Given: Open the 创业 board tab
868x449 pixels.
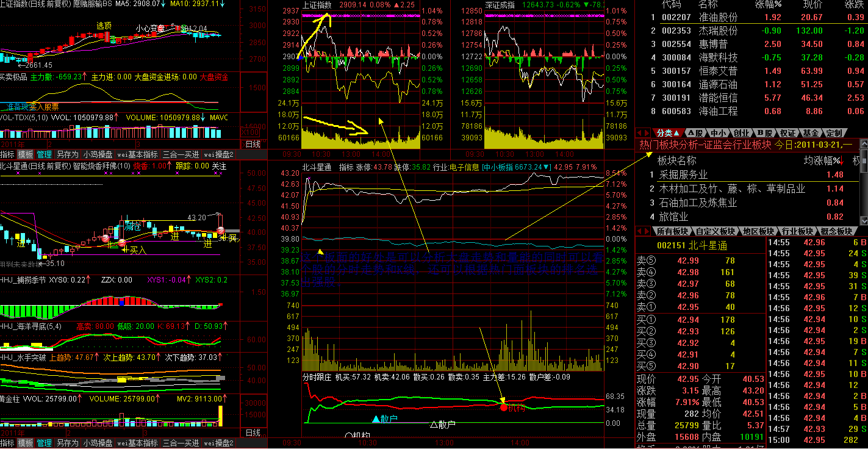Looking at the screenshot, I should (741, 132).
